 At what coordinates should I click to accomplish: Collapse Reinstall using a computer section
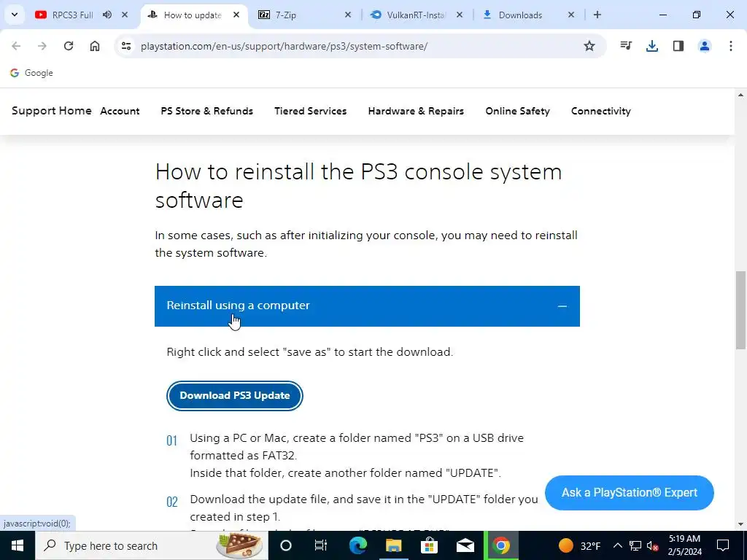coord(367,306)
